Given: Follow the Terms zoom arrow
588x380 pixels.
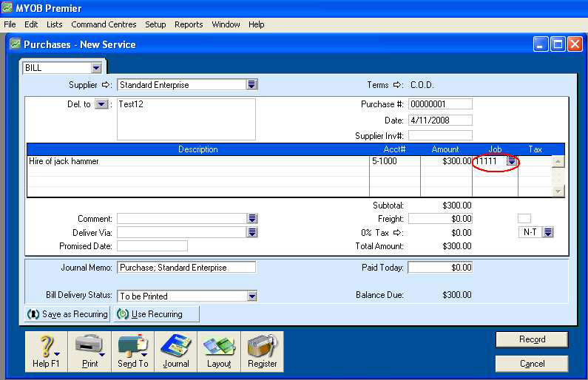Looking at the screenshot, I should [397, 85].
